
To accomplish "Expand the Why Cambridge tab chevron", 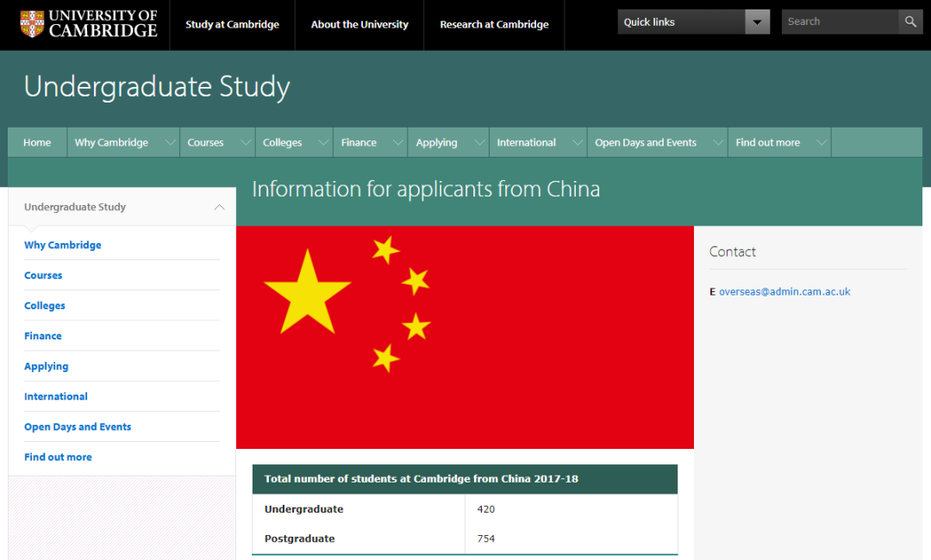I will pos(170,142).
